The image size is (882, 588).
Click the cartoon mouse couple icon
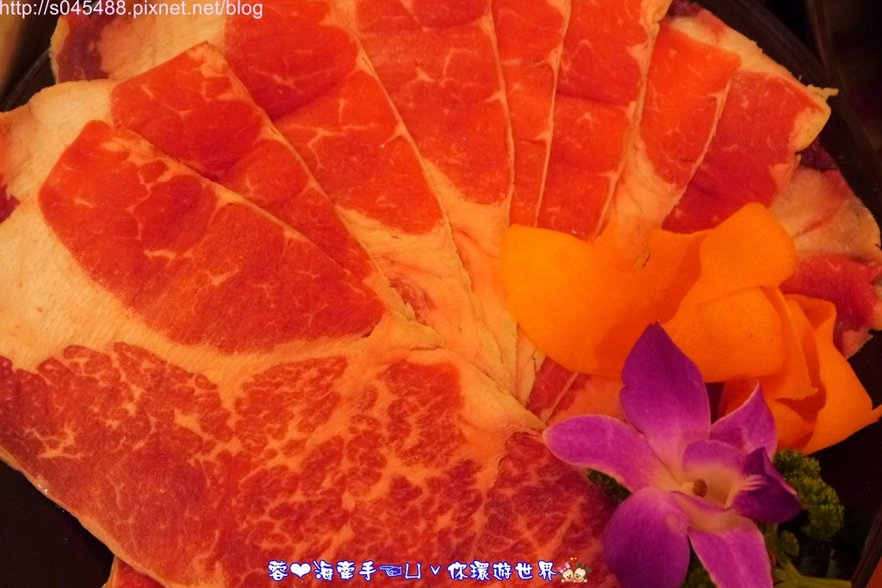click(x=574, y=571)
